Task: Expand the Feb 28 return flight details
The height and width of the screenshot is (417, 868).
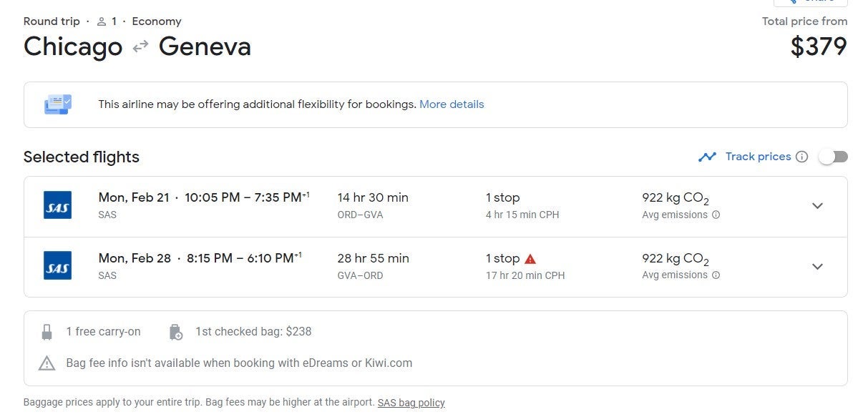Action: point(817,267)
